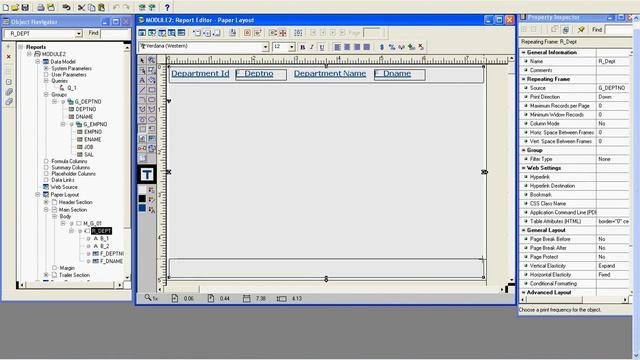Click the F_Deptno field in layout
Screen dimensions: 640x360
261,74
